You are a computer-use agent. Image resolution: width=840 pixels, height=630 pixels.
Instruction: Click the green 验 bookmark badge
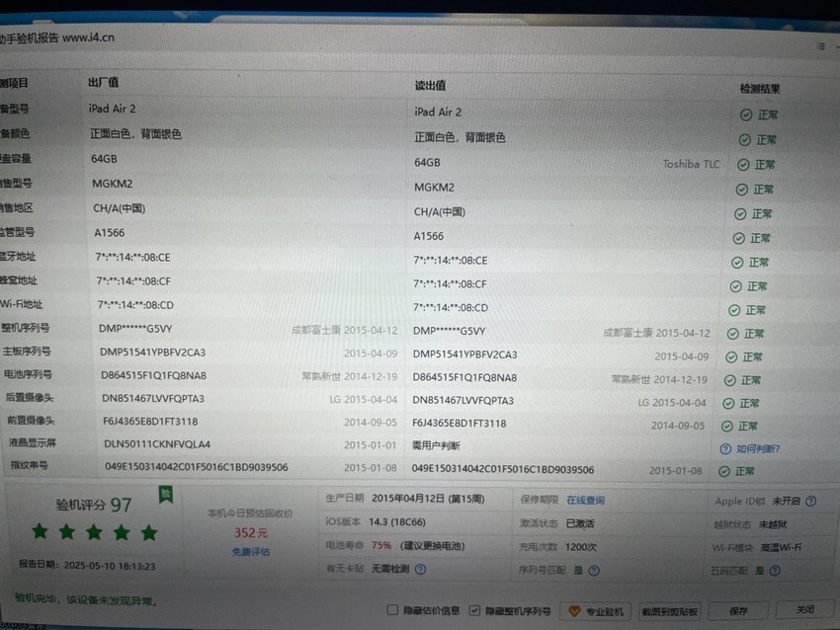tap(166, 494)
